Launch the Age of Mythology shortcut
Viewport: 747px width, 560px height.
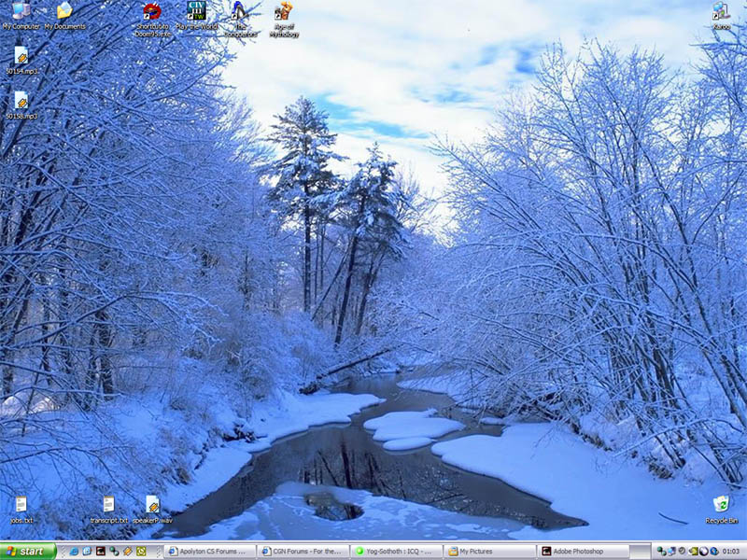(x=283, y=13)
